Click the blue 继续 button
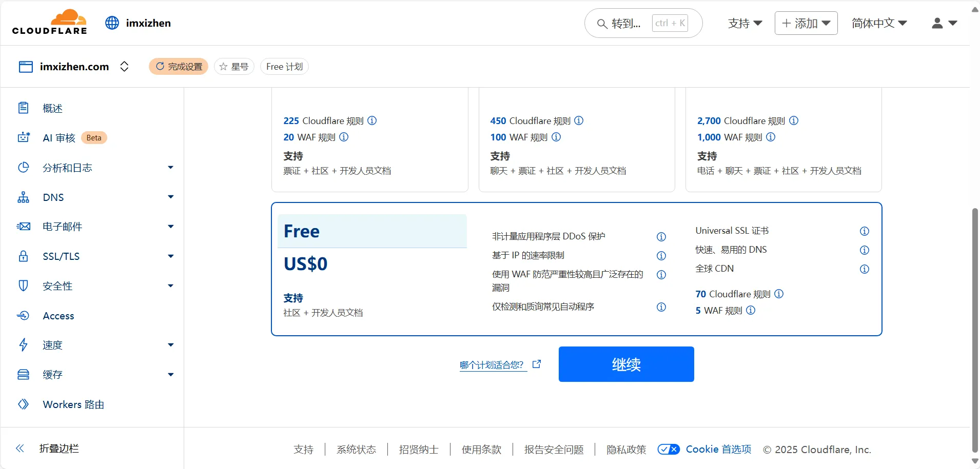The height and width of the screenshot is (469, 980). 626,364
